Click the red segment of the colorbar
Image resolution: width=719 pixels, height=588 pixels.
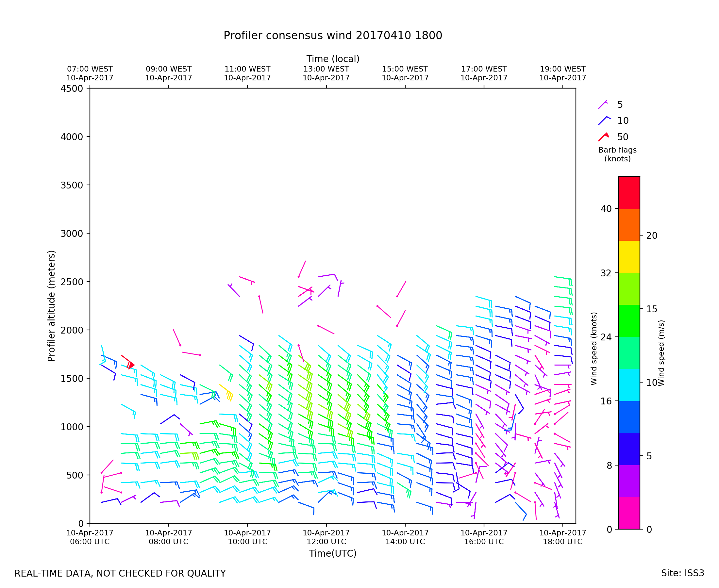pos(629,192)
